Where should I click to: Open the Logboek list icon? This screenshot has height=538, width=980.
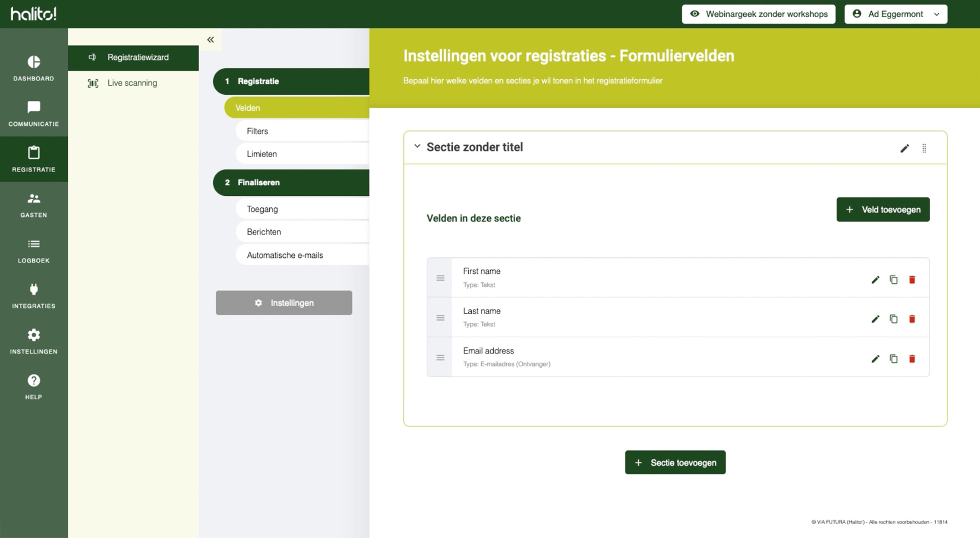pyautogui.click(x=34, y=243)
